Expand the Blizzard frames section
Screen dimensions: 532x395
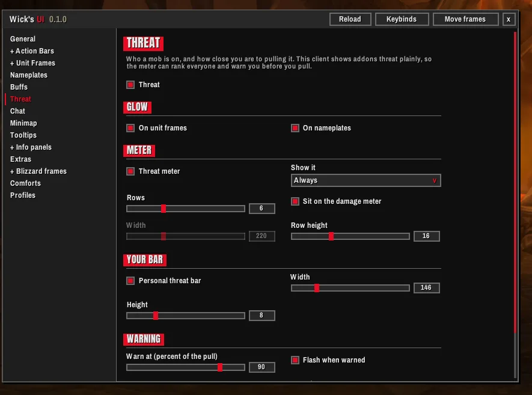38,171
